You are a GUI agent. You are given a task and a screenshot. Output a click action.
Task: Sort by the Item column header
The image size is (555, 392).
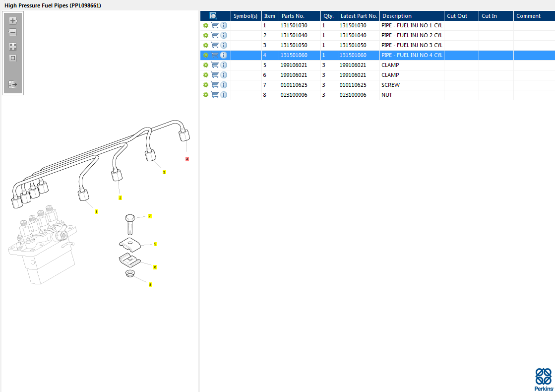pos(270,16)
